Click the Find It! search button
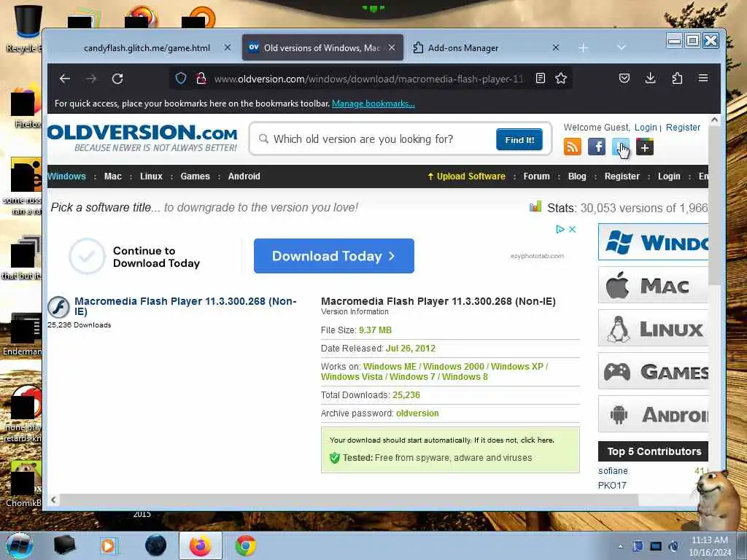Image resolution: width=747 pixels, height=560 pixels. (519, 139)
